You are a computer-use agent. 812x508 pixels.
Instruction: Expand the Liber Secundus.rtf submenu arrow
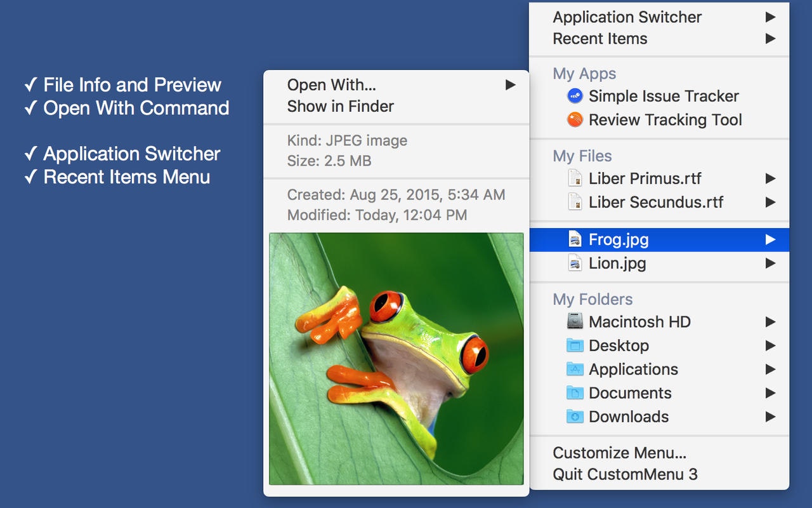tap(770, 203)
